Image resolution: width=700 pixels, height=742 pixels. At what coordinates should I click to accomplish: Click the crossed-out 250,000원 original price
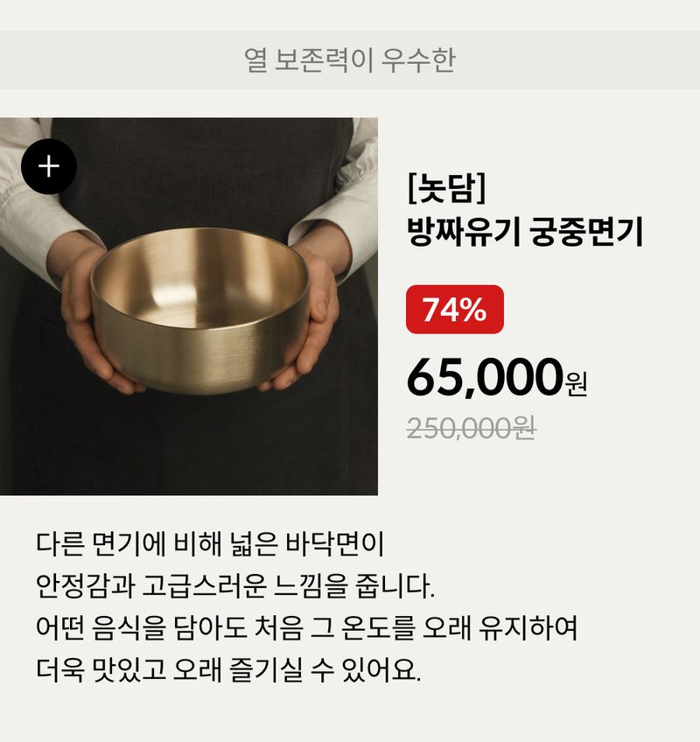(x=471, y=429)
